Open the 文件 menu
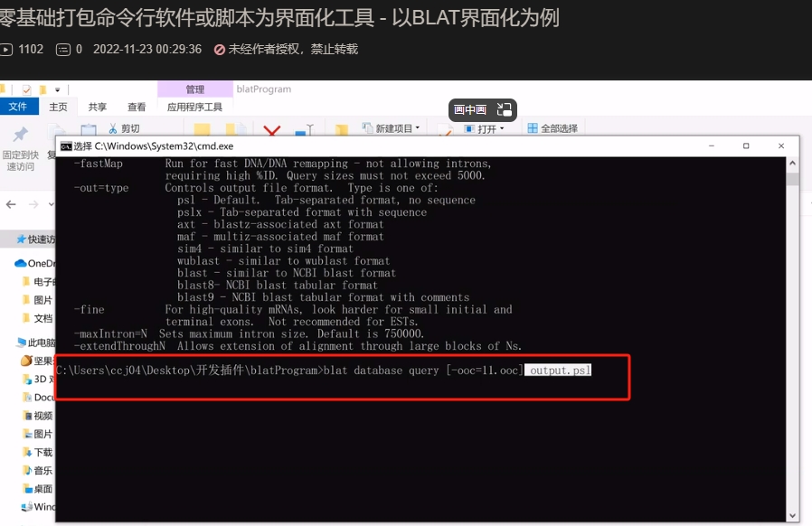Viewport: 812px width, 526px height. click(x=20, y=107)
